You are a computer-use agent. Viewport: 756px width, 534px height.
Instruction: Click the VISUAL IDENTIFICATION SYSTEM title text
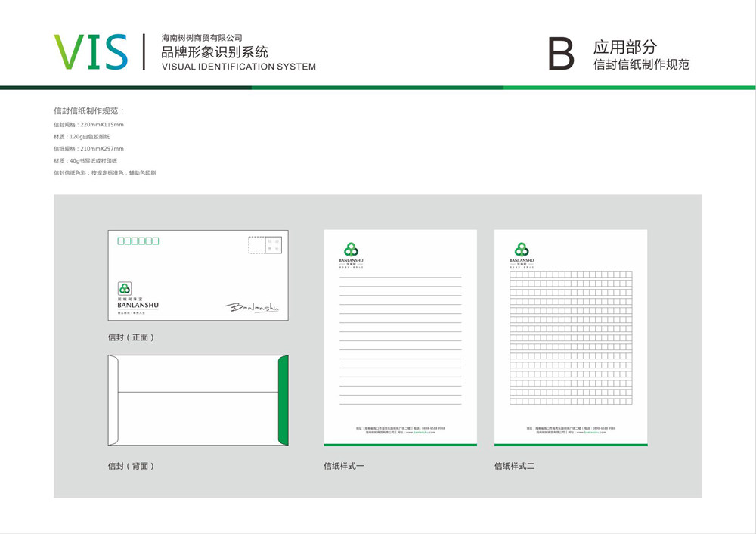pos(239,67)
